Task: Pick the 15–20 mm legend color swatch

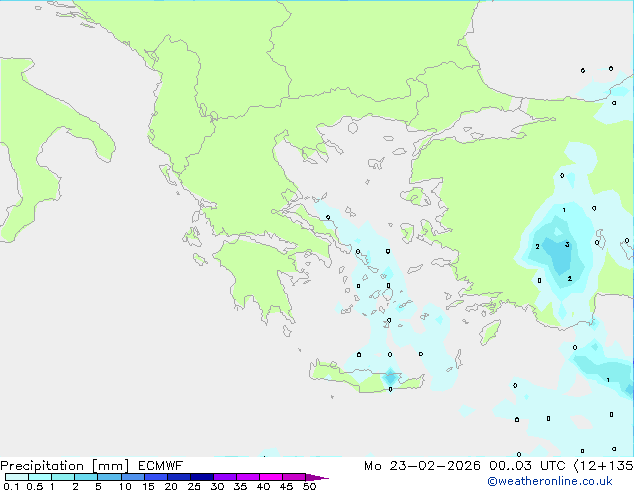Action: point(156,477)
